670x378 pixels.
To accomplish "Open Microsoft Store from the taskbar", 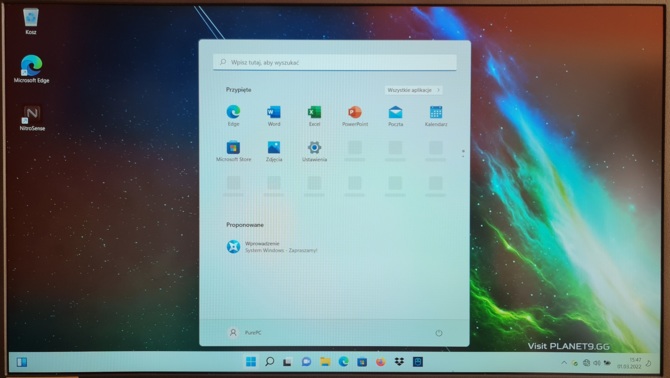I will pyautogui.click(x=362, y=362).
